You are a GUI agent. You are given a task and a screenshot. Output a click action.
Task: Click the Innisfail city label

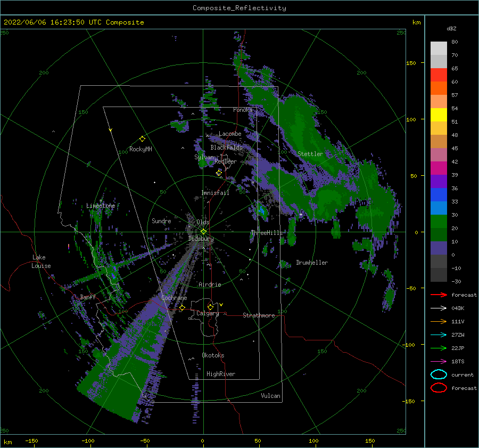coord(215,193)
